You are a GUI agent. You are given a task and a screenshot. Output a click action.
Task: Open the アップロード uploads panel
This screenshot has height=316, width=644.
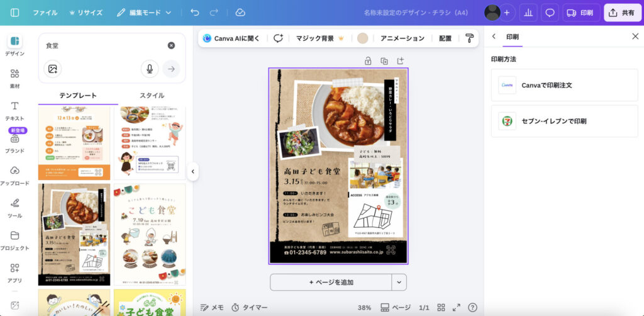tap(14, 175)
